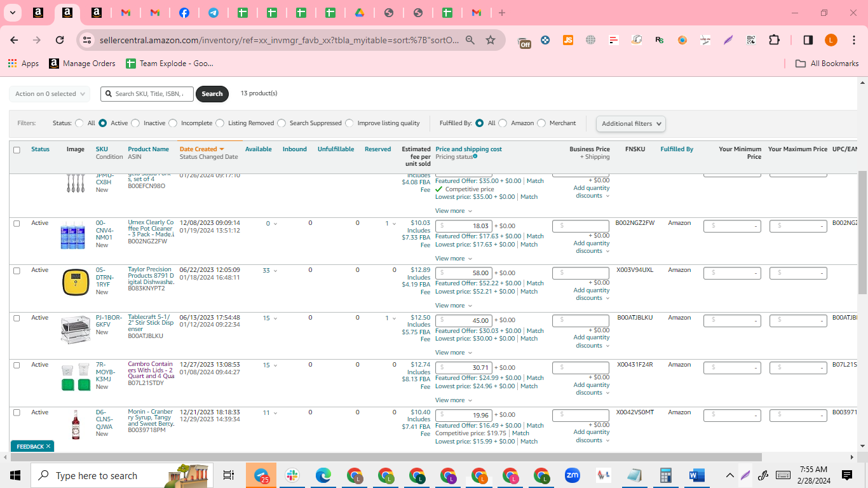Edit the 58.00 price field

click(464, 273)
